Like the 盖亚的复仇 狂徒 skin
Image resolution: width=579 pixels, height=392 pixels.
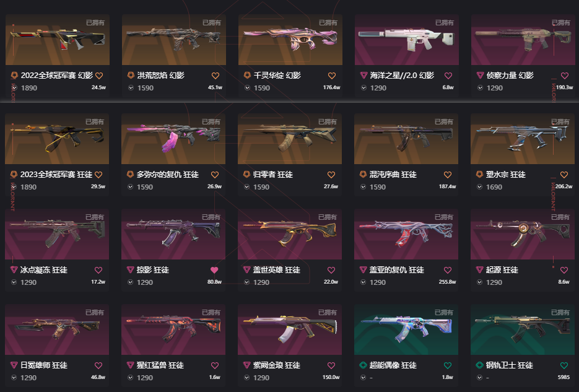[x=448, y=270]
